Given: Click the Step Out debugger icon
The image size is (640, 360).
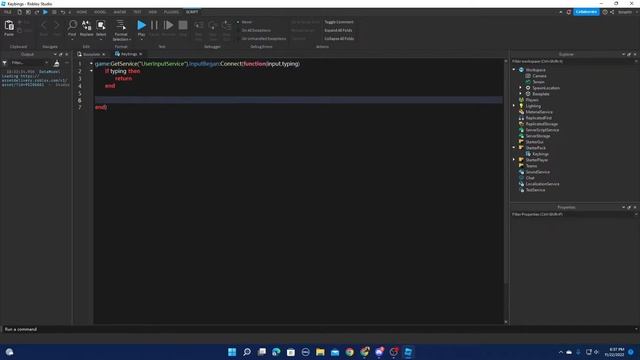Looking at the screenshot, I should click(227, 26).
